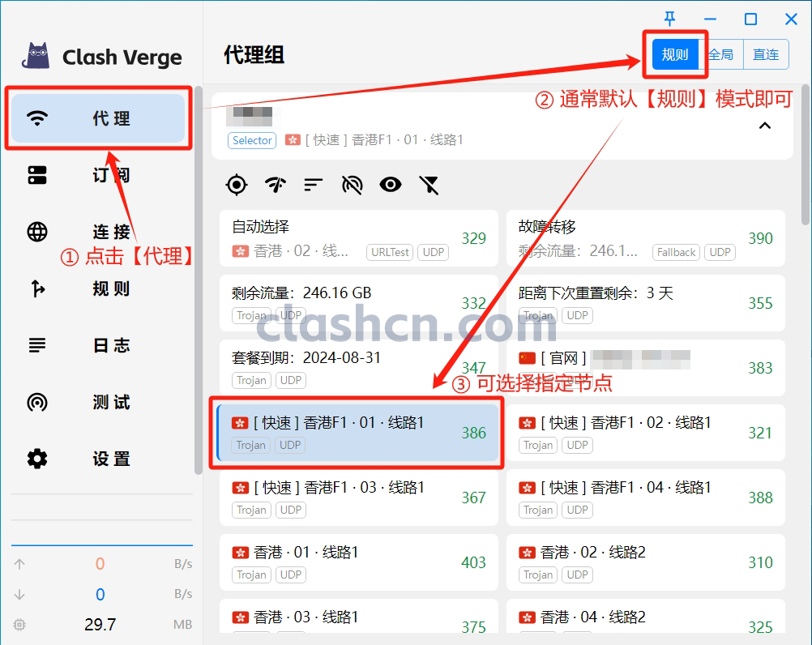
Task: Select the 剩余流量: 246.16 GB card
Action: click(359, 303)
